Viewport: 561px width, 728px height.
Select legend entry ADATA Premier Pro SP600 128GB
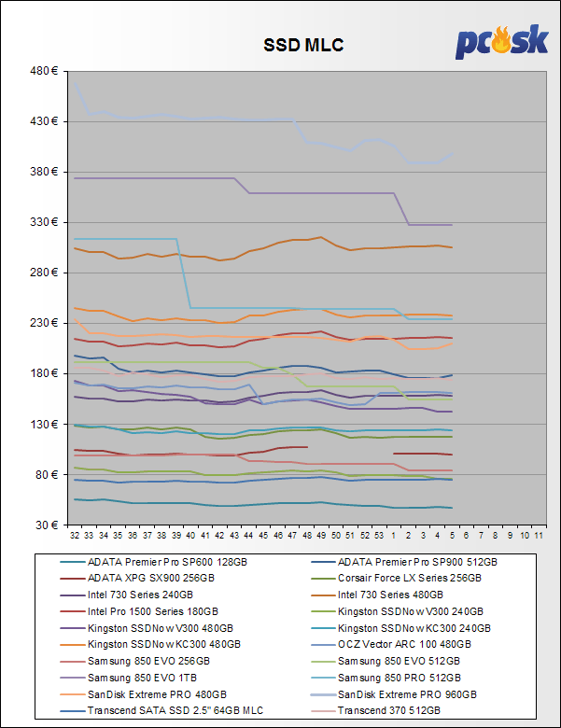[153, 562]
